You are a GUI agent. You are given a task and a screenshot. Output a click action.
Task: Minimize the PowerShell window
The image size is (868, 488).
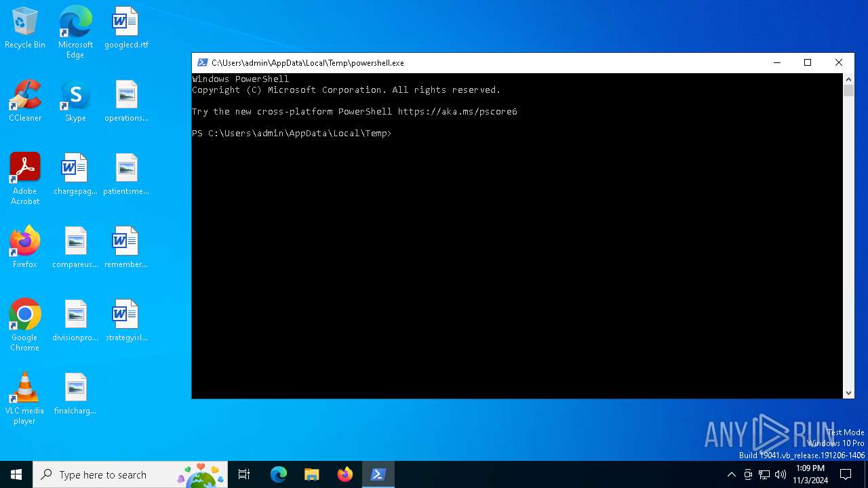coord(777,62)
